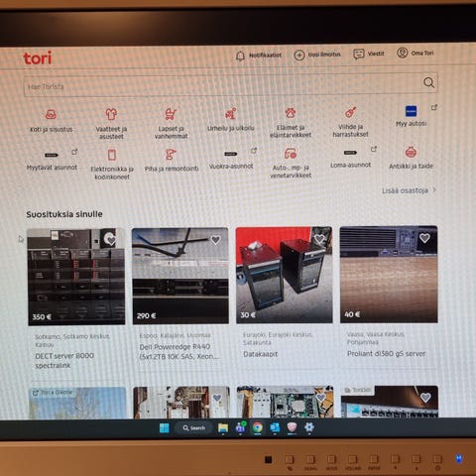Viewport: 476px width, 476px height.
Task: Open the 350 € server rack thumbnail
Action: (76, 277)
